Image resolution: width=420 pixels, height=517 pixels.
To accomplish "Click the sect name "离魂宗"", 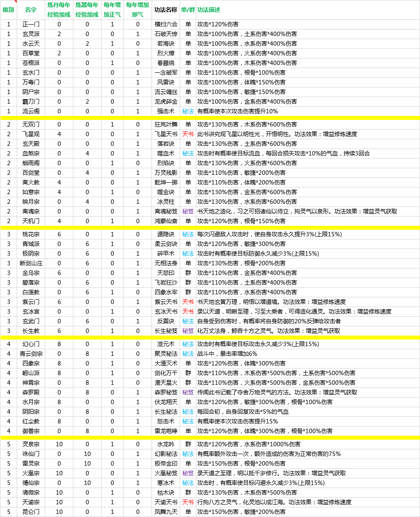I will point(31,211).
